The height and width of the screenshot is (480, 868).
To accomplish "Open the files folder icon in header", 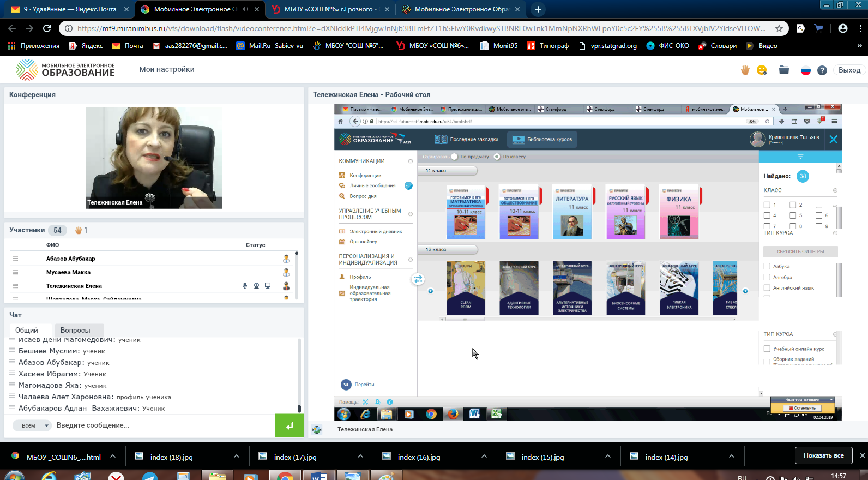I will (x=784, y=70).
